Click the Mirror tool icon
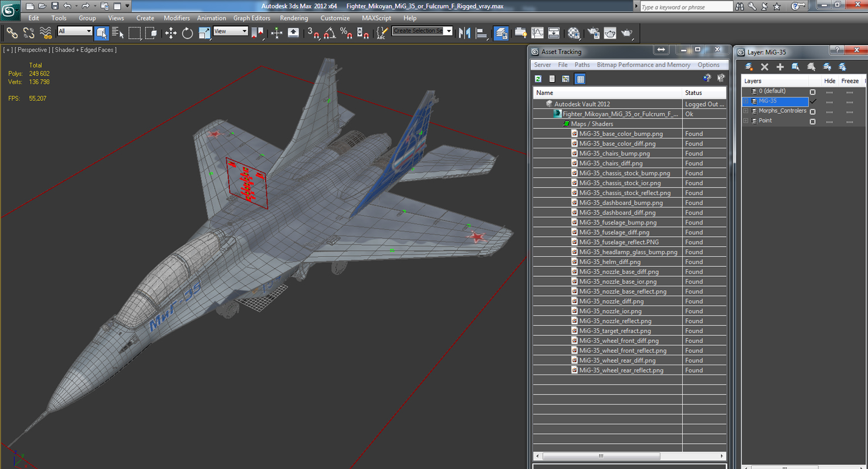The image size is (868, 469). coord(465,33)
